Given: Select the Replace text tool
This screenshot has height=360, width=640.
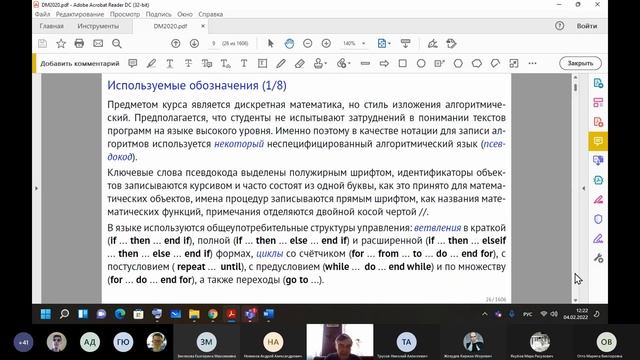Looking at the screenshot, I should (207, 63).
